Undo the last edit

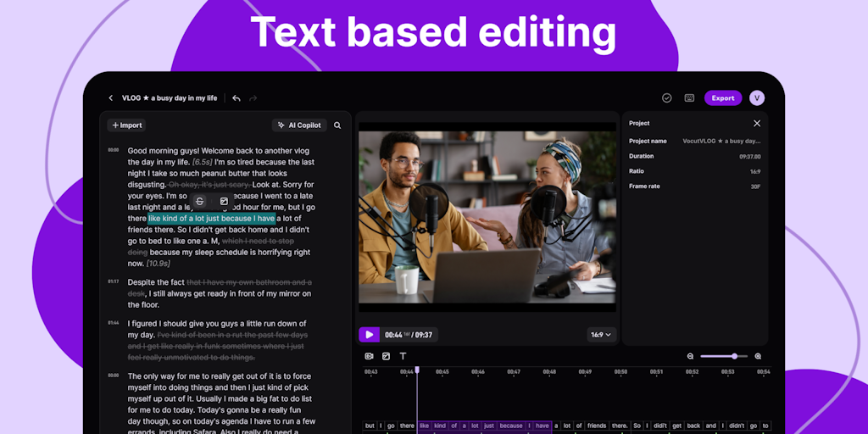(x=236, y=98)
